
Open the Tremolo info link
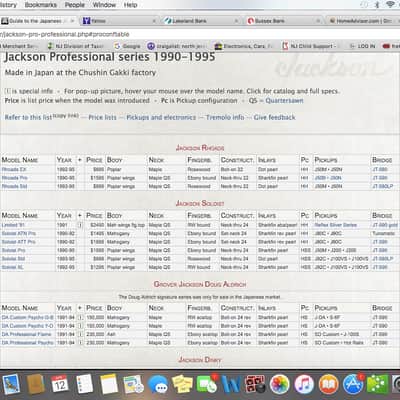[225, 117]
